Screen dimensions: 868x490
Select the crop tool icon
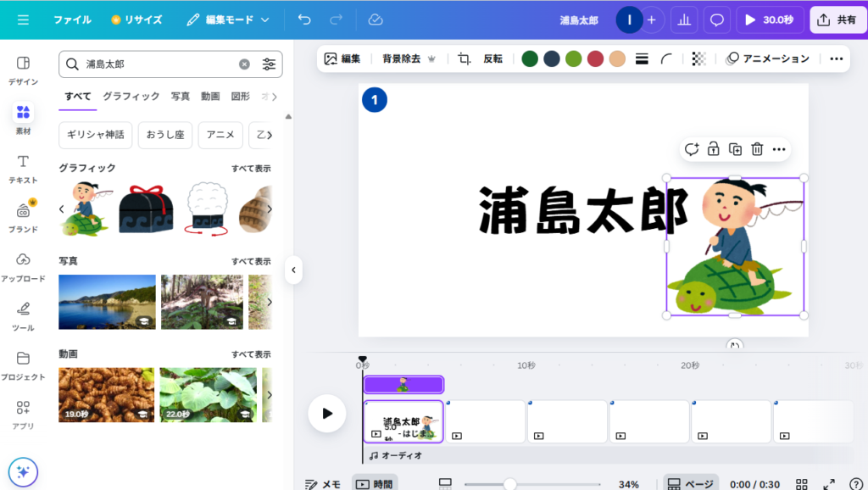pos(464,58)
